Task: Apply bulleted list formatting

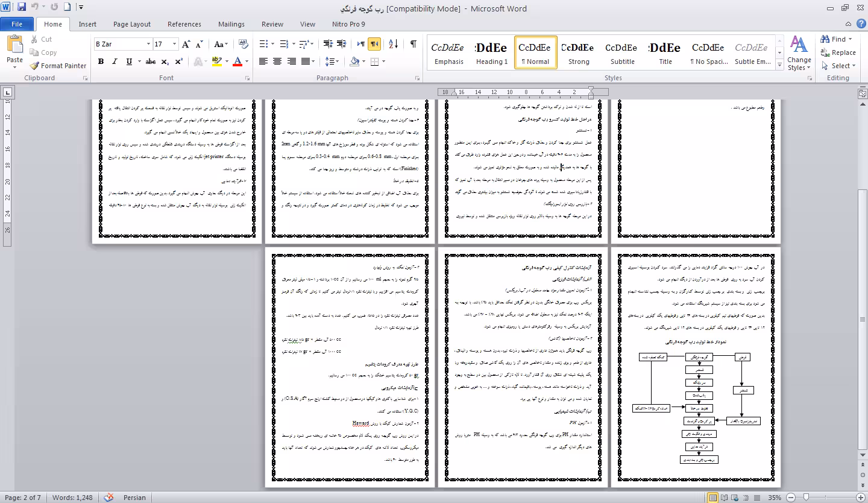Action: (x=263, y=44)
